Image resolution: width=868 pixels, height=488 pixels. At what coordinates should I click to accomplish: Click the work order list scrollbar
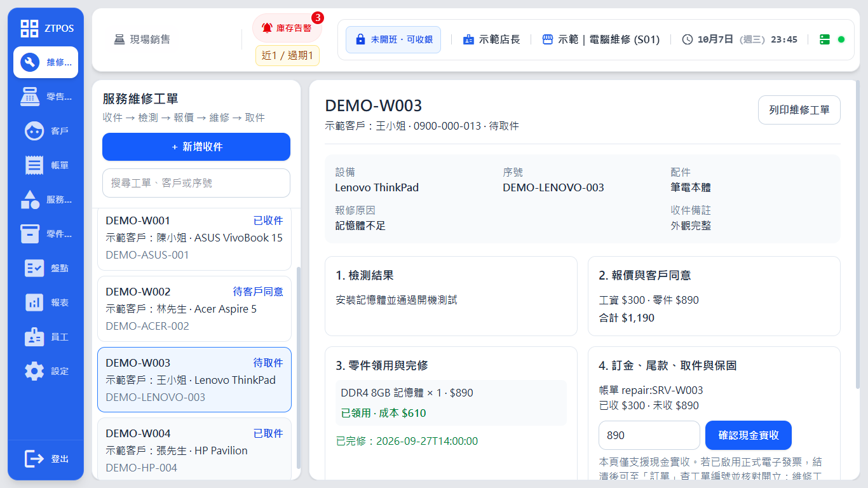click(x=298, y=367)
